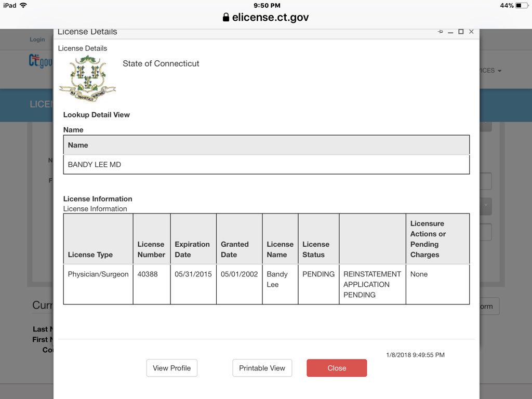Click the License Number column header
Screen dimensions: 532x399
click(x=152, y=239)
